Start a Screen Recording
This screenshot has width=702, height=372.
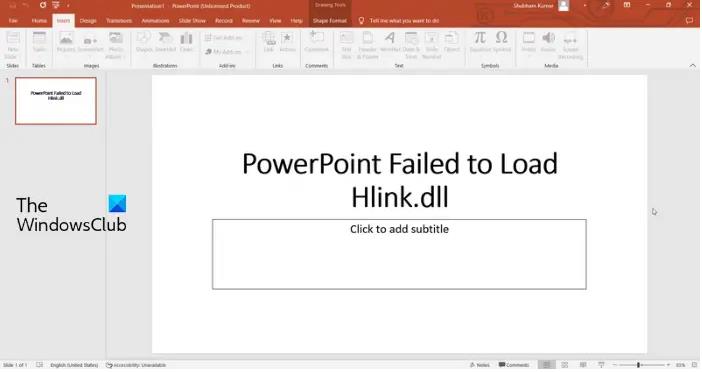570,45
